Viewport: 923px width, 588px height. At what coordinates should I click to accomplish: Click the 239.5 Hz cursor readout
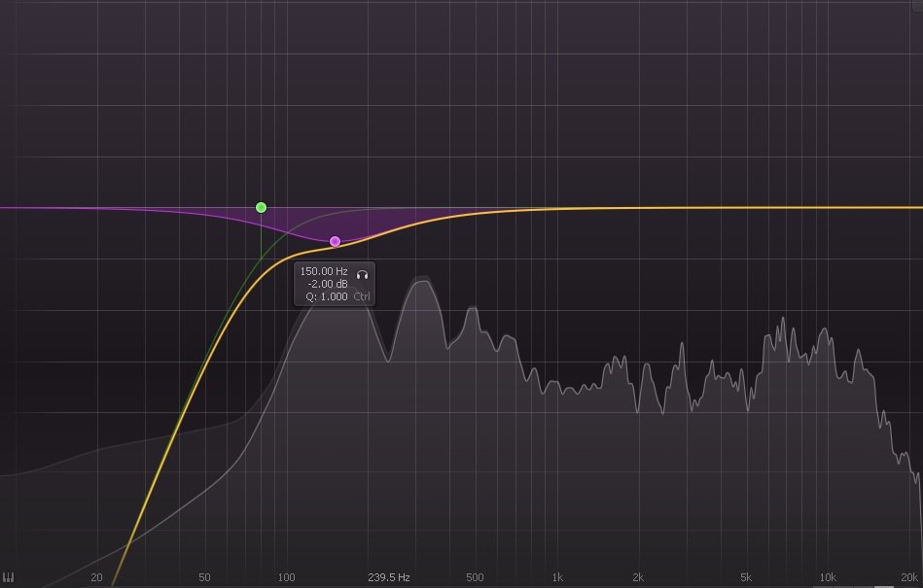tap(388, 576)
